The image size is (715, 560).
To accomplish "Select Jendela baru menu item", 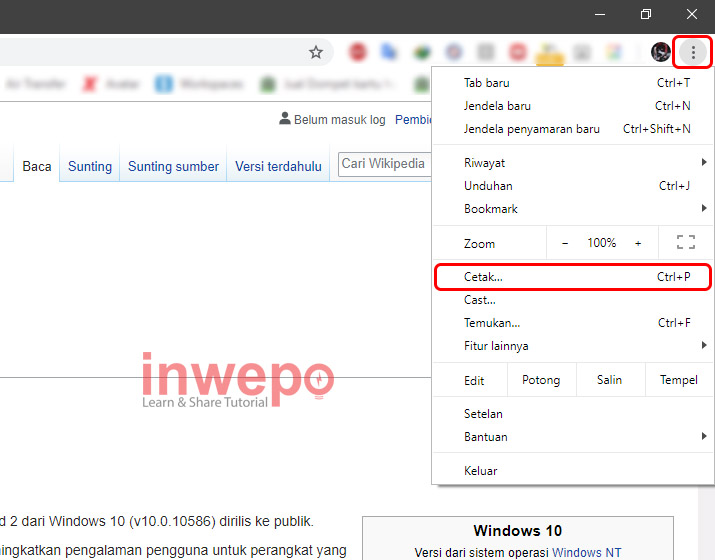I will coord(572,106).
